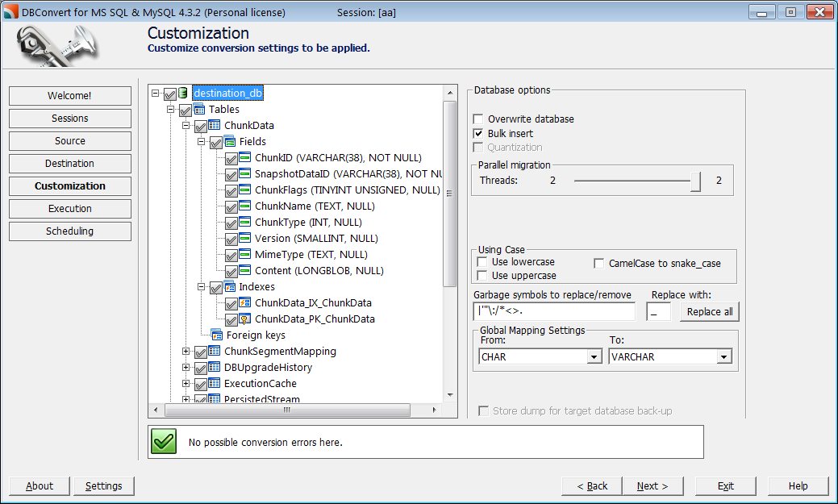Viewport: 838px width, 504px height.
Task: Expand the ExecutionCache table node
Action: (186, 383)
